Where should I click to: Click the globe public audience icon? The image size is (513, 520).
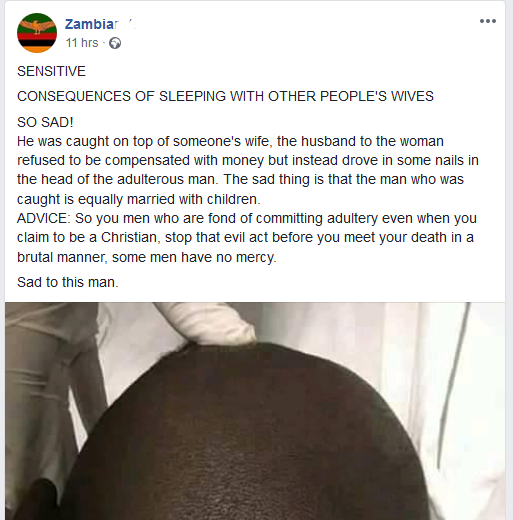(x=115, y=43)
